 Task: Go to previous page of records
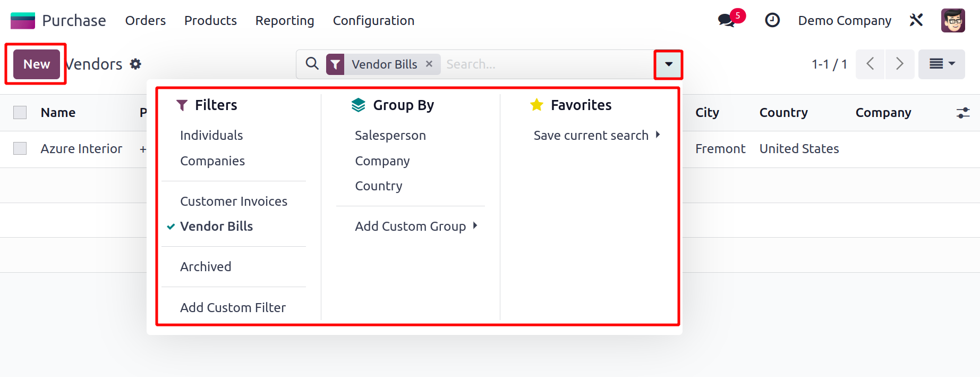click(x=870, y=64)
